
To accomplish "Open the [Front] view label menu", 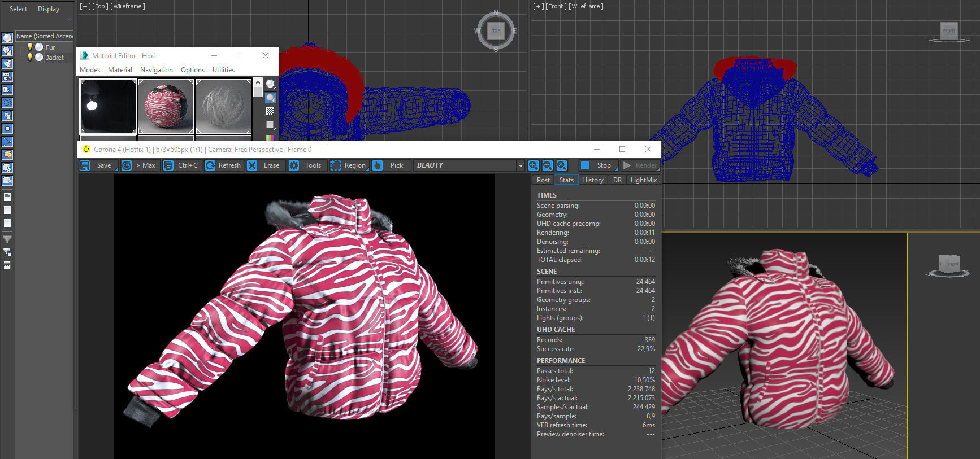I will point(556,6).
